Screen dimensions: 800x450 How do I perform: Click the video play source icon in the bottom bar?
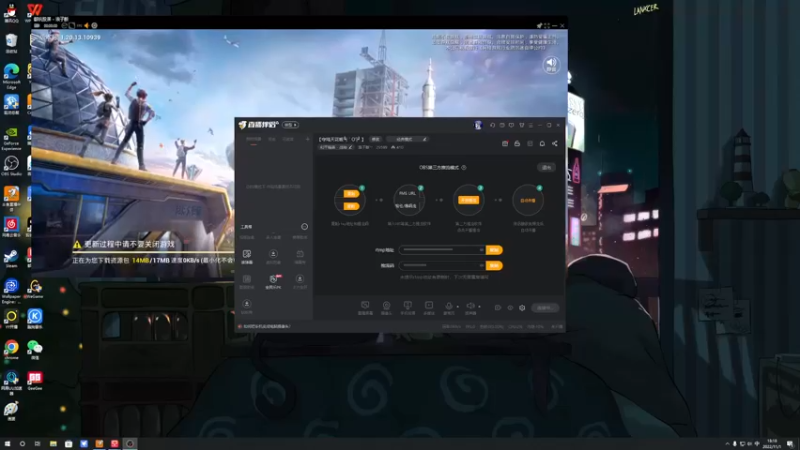point(429,307)
